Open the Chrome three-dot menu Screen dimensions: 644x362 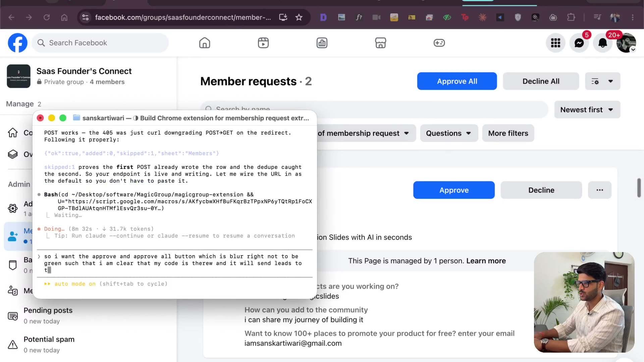point(633,17)
